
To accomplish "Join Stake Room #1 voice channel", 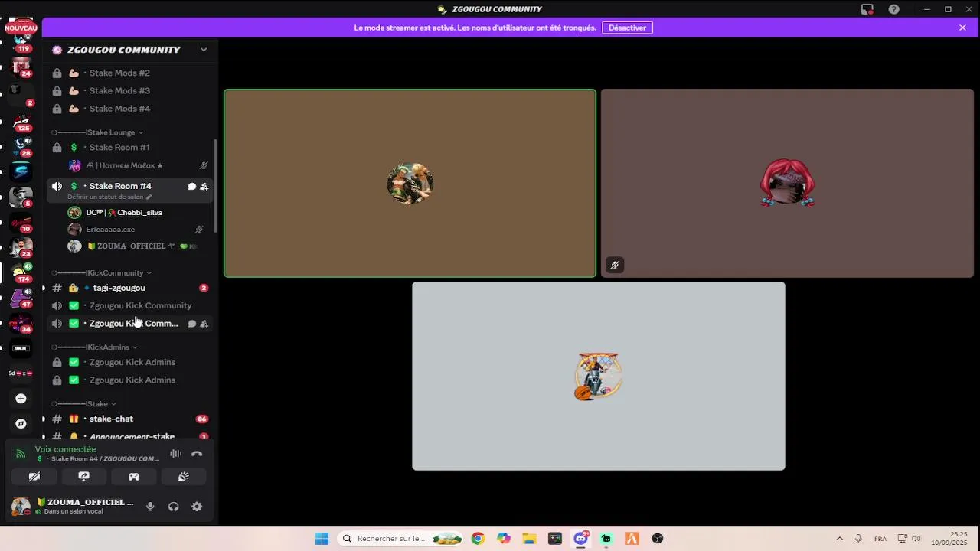I will [x=129, y=147].
